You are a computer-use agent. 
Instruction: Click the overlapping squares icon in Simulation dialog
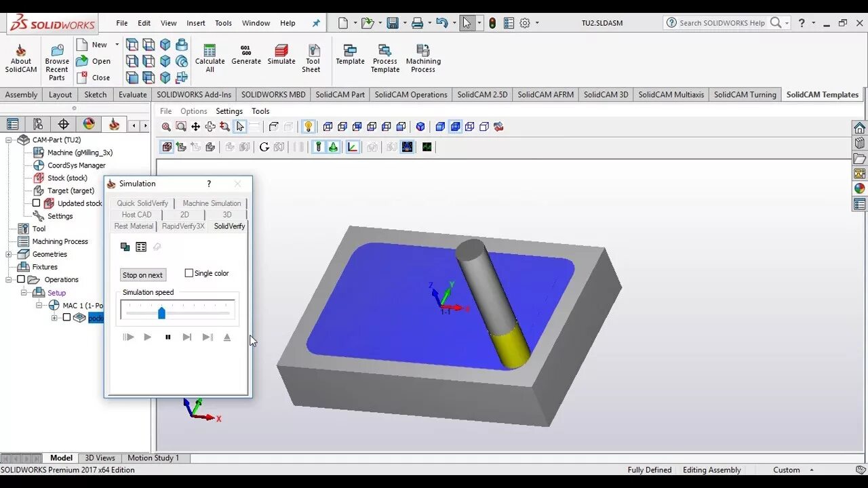pyautogui.click(x=125, y=247)
